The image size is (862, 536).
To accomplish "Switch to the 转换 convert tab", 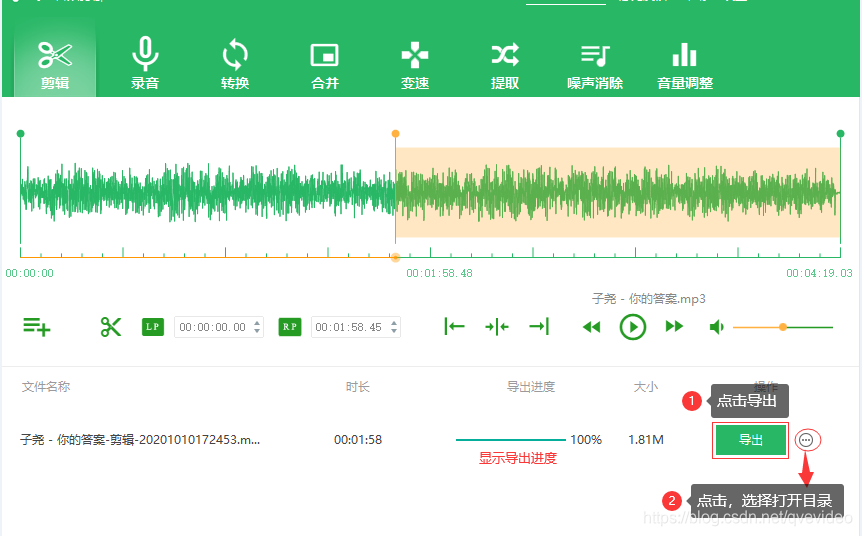I will [235, 62].
